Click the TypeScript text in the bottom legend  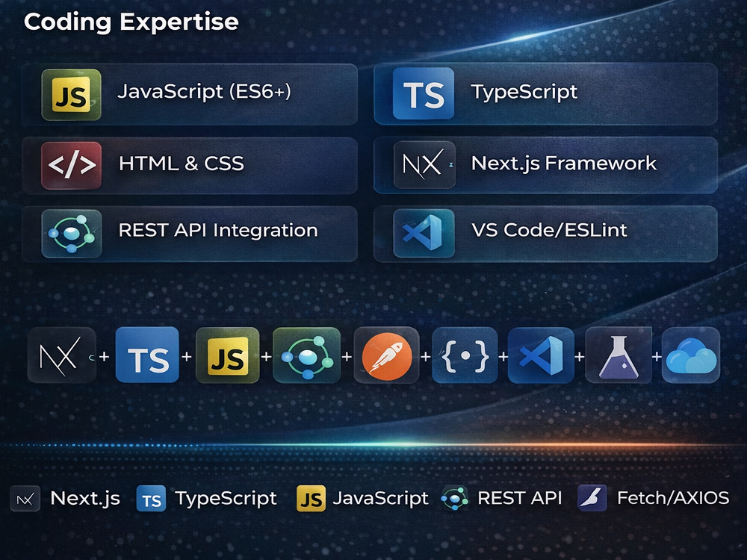pyautogui.click(x=226, y=499)
